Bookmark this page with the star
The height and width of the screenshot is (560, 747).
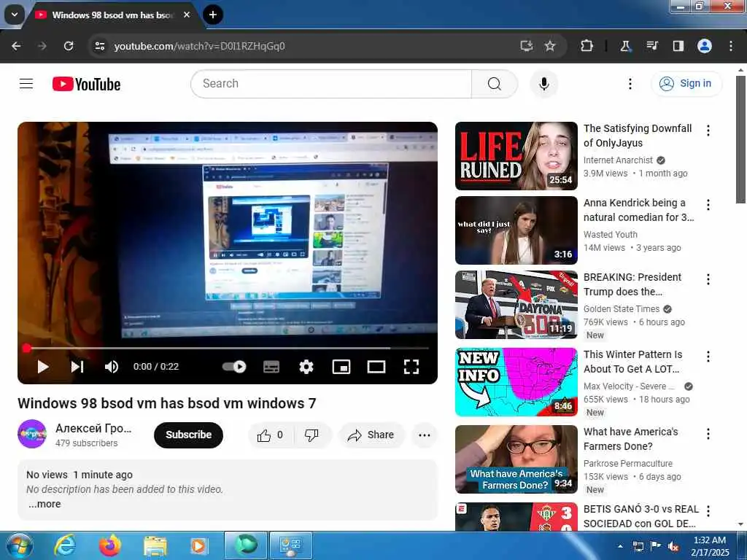click(550, 46)
